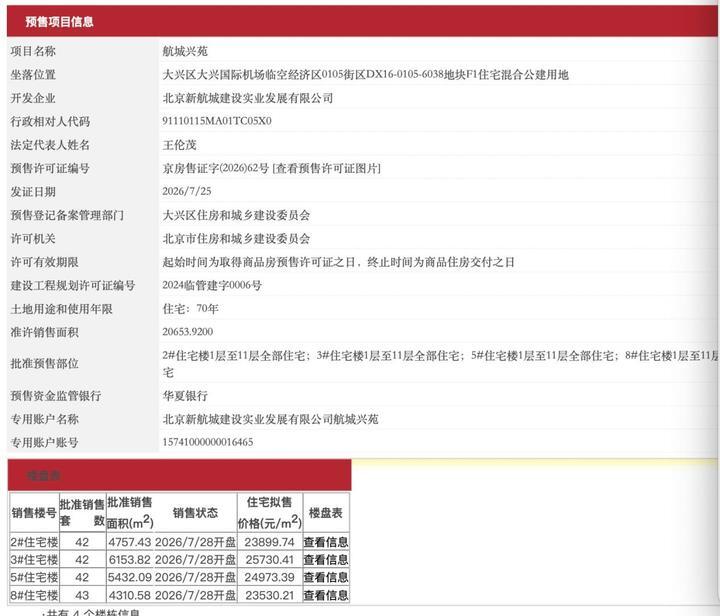Click the 91110115MA01TC05X0 code value
720x616 pixels.
[217, 121]
